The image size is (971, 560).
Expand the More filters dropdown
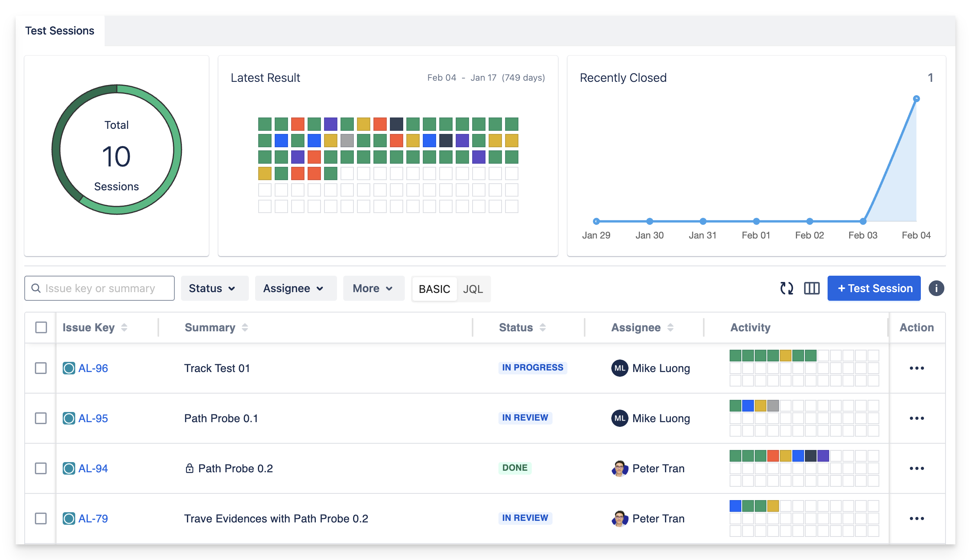[x=373, y=289]
